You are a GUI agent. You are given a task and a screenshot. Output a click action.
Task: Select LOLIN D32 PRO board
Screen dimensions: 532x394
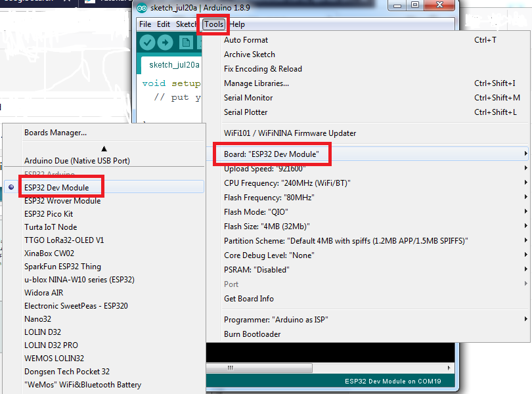[x=104, y=345]
